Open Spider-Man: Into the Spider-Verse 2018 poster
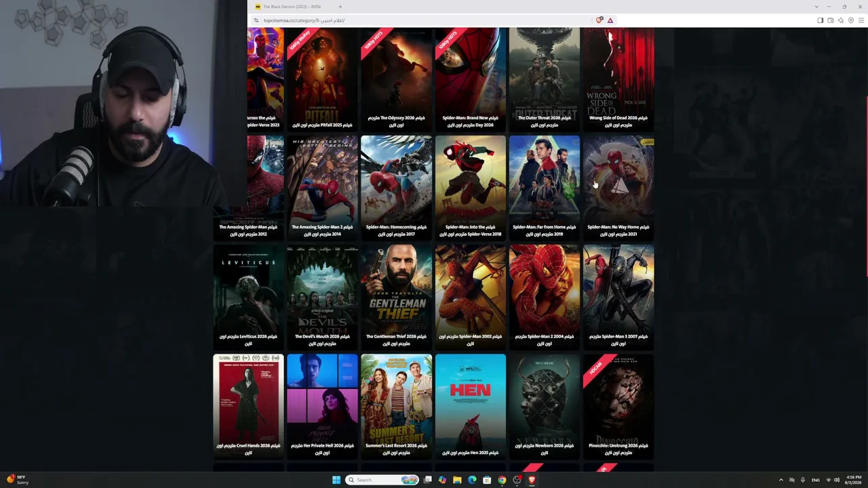The width and height of the screenshot is (868, 488). 471,187
